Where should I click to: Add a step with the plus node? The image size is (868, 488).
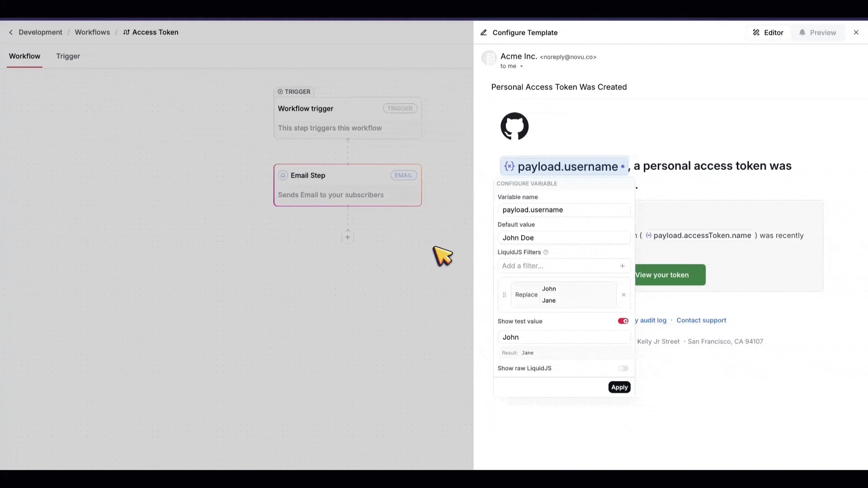pyautogui.click(x=348, y=237)
